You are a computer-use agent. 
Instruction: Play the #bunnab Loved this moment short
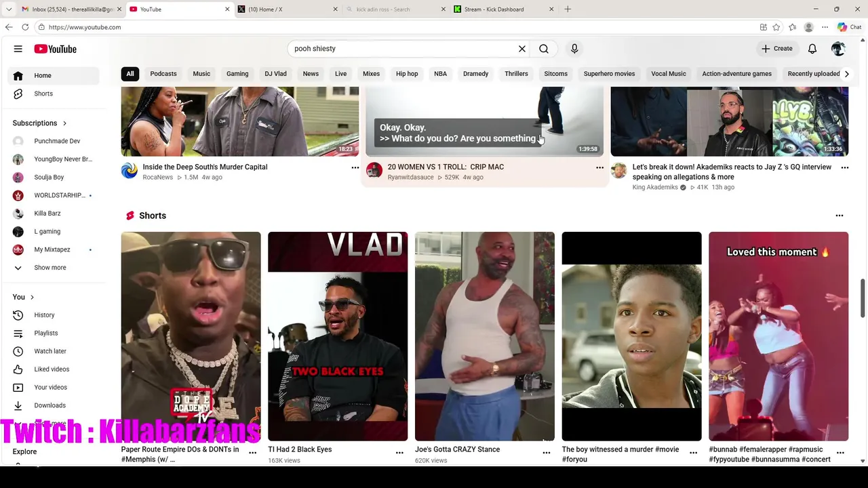(778, 336)
